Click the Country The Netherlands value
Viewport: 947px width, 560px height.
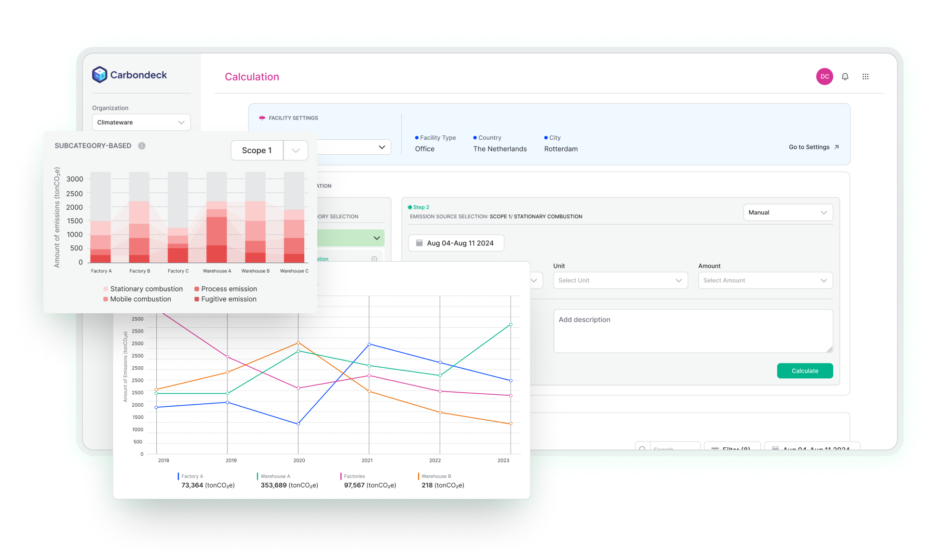coord(500,149)
